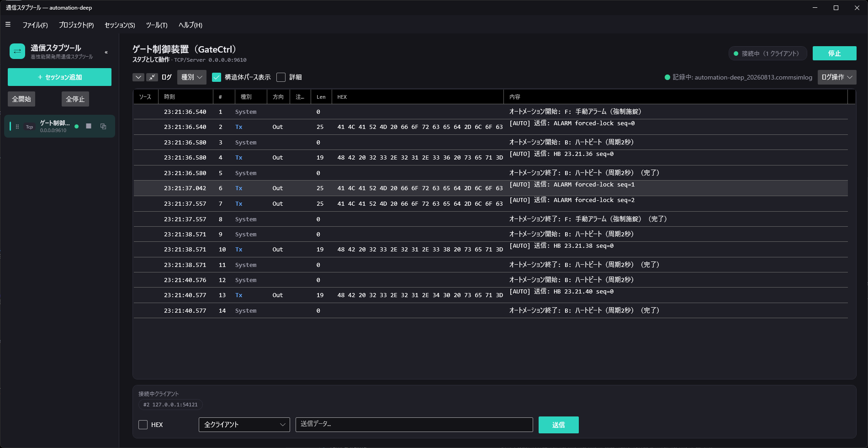This screenshot has width=868, height=448.
Task: Select log row 14 at 23:21:40.577
Action: 491,310
